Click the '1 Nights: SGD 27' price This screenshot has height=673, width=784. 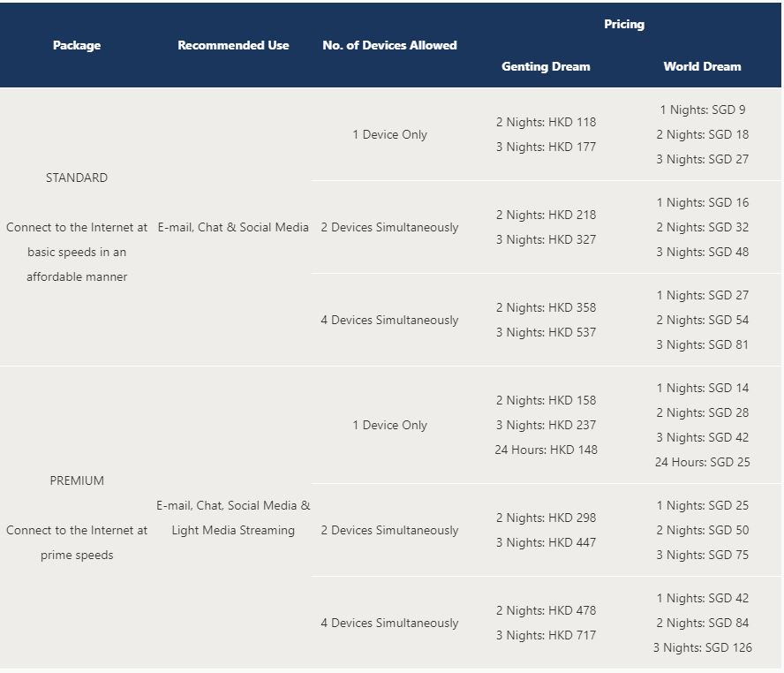(703, 296)
